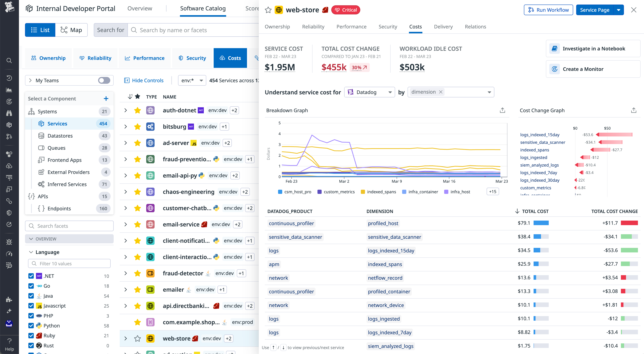This screenshot has height=354, width=644.
Task: Uncheck the Ruby language filter
Action: (x=31, y=335)
